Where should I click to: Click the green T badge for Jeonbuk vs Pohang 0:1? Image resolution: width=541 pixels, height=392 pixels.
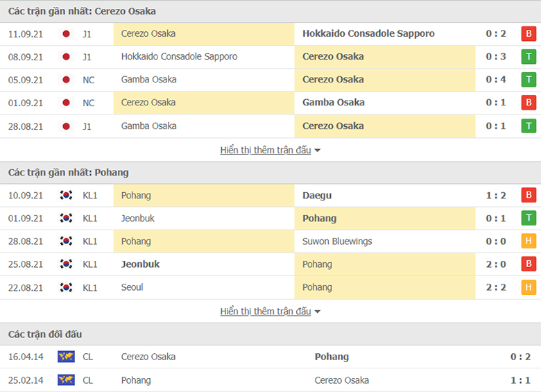coord(529,218)
